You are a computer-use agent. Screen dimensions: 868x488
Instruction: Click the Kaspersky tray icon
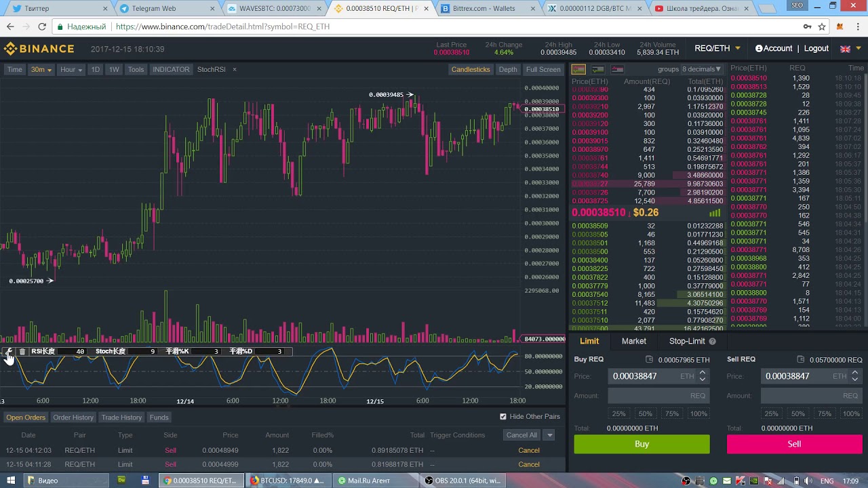(x=741, y=481)
